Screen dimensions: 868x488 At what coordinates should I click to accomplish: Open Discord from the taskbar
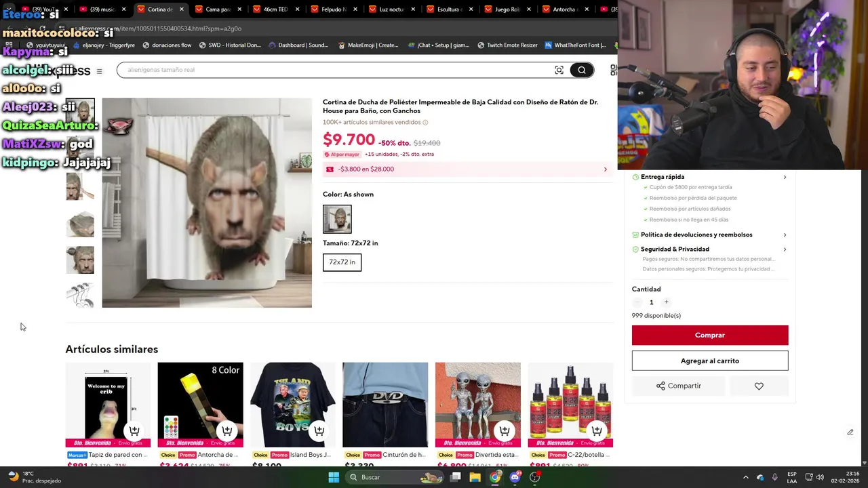pos(515,477)
